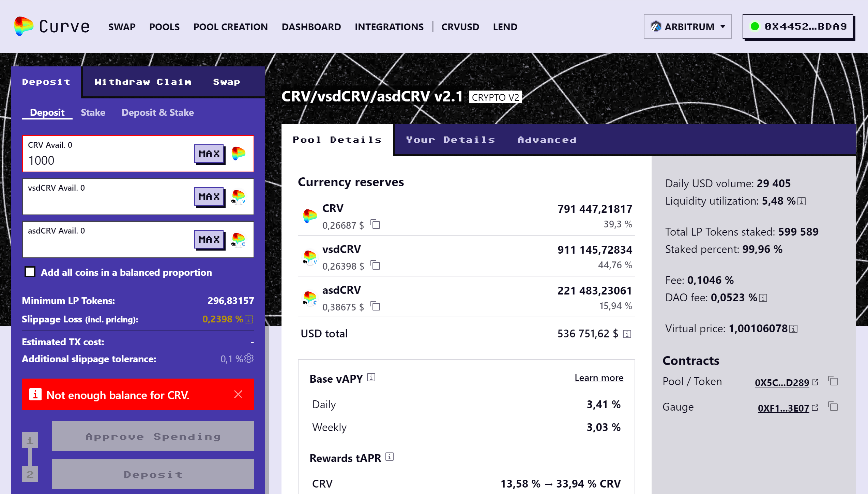This screenshot has width=868, height=494.
Task: Switch to the Withdraw Claim tab
Action: (x=143, y=82)
